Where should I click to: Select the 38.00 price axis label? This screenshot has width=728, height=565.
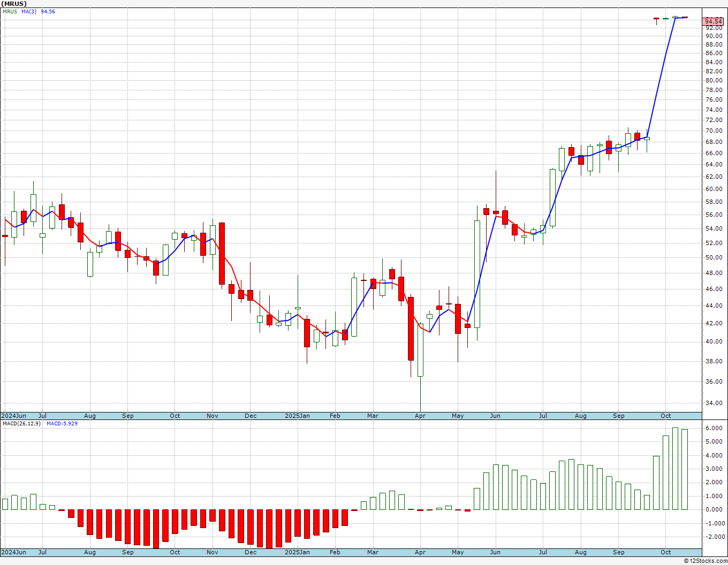(714, 362)
